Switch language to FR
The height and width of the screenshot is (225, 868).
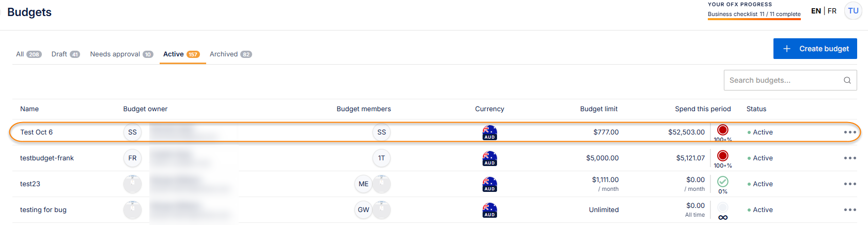(x=832, y=11)
